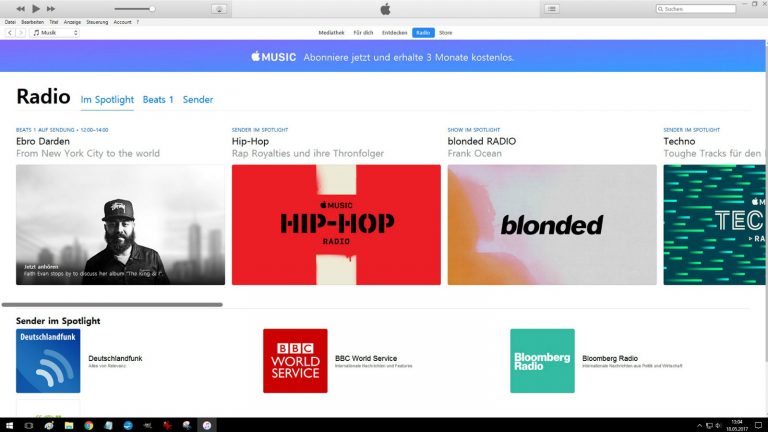Open the Bearbeiten menu

click(32, 22)
